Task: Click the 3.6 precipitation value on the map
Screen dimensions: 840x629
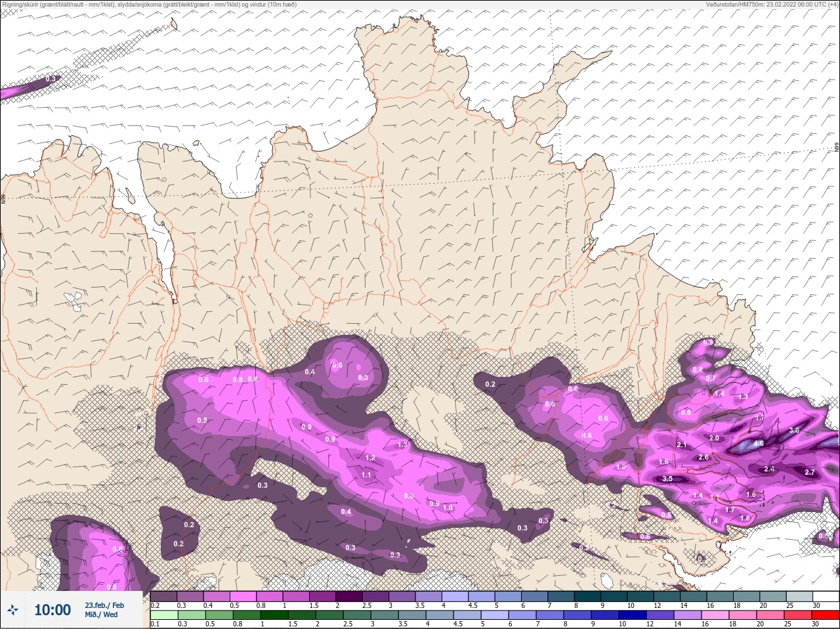Action: click(794, 430)
